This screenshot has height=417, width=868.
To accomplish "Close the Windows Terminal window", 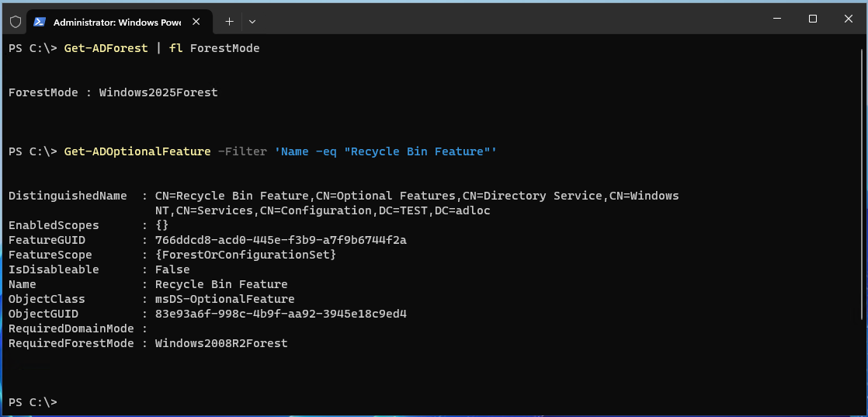I will (x=849, y=19).
